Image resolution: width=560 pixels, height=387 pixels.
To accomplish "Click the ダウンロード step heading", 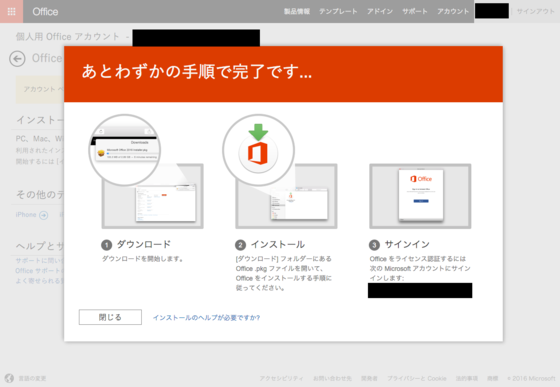I will [x=144, y=245].
